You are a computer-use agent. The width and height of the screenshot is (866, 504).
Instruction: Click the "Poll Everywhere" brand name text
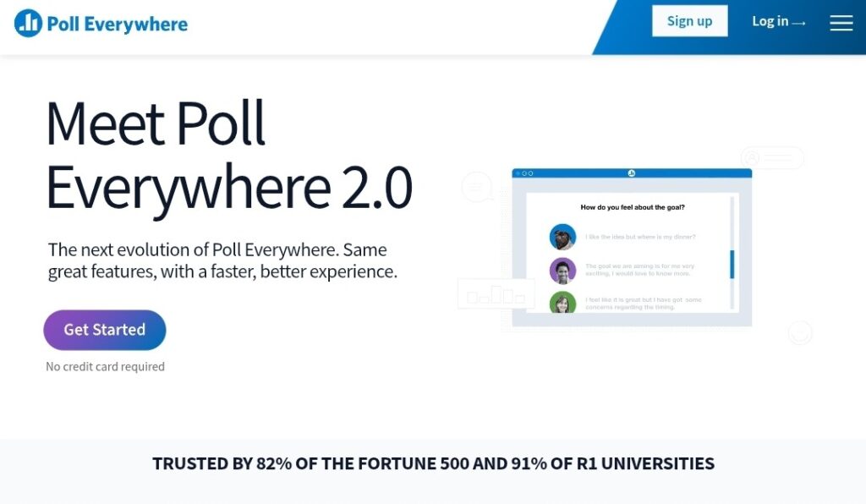[x=118, y=24]
